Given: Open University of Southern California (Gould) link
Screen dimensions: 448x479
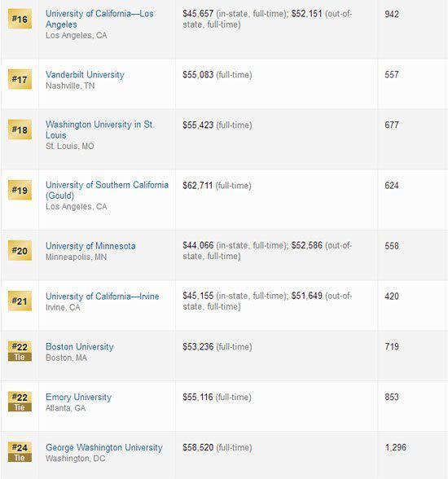Looking at the screenshot, I should click(x=107, y=190).
